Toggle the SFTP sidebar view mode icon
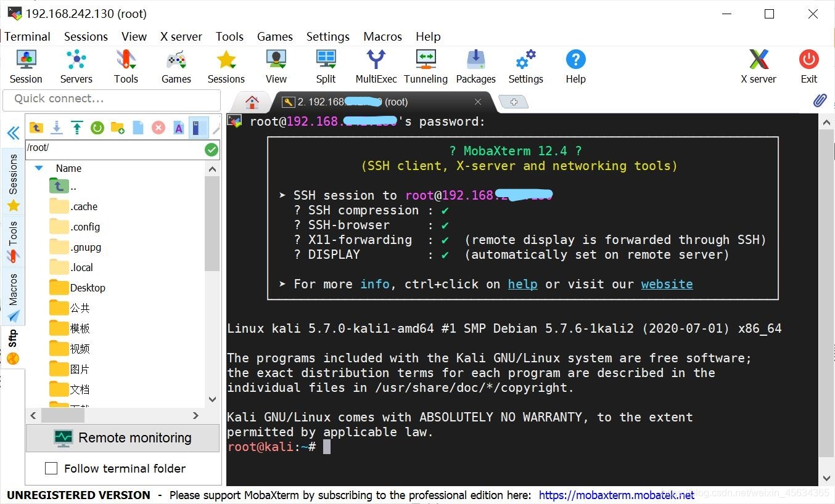This screenshot has height=504, width=835. click(x=197, y=128)
